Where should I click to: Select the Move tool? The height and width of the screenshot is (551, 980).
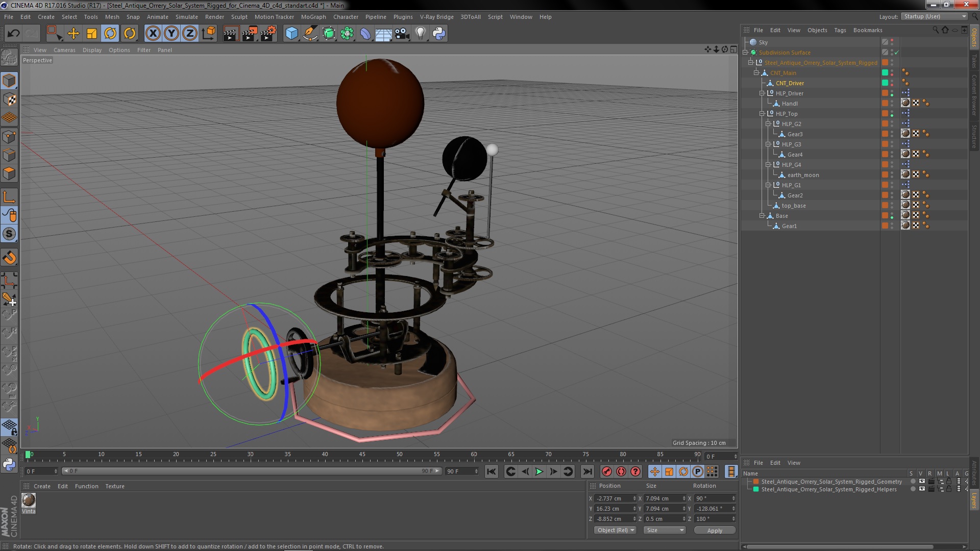coord(73,34)
